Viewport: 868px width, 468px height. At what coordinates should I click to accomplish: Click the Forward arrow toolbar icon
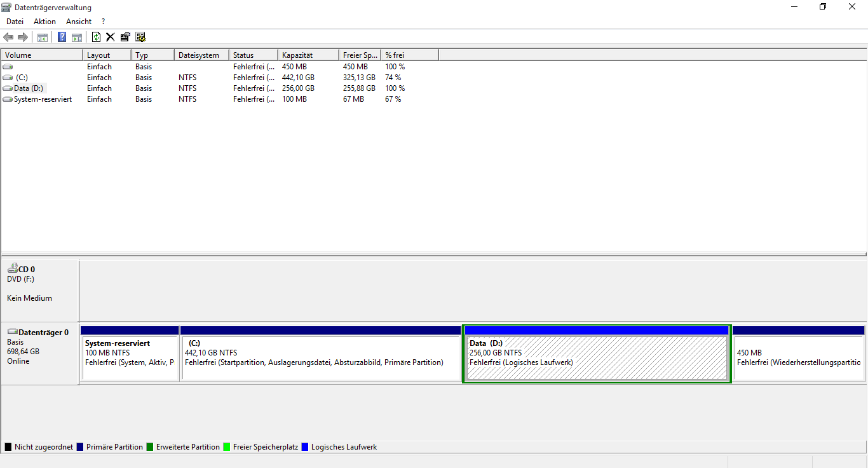(x=23, y=37)
